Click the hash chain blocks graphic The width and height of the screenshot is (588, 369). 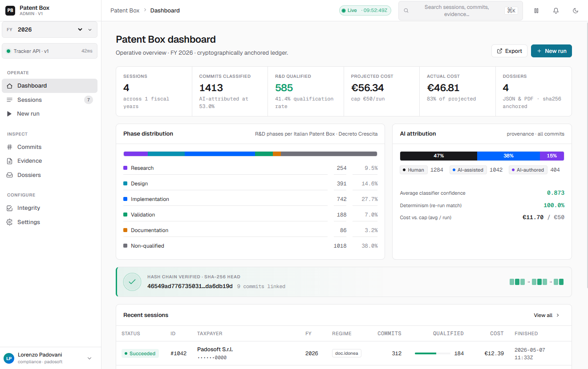[537, 282]
